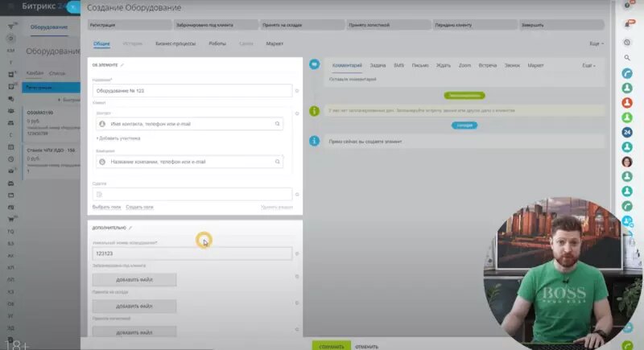This screenshot has width=644, height=350.
Task: Click the serial number field with 123123
Action: pyautogui.click(x=192, y=253)
